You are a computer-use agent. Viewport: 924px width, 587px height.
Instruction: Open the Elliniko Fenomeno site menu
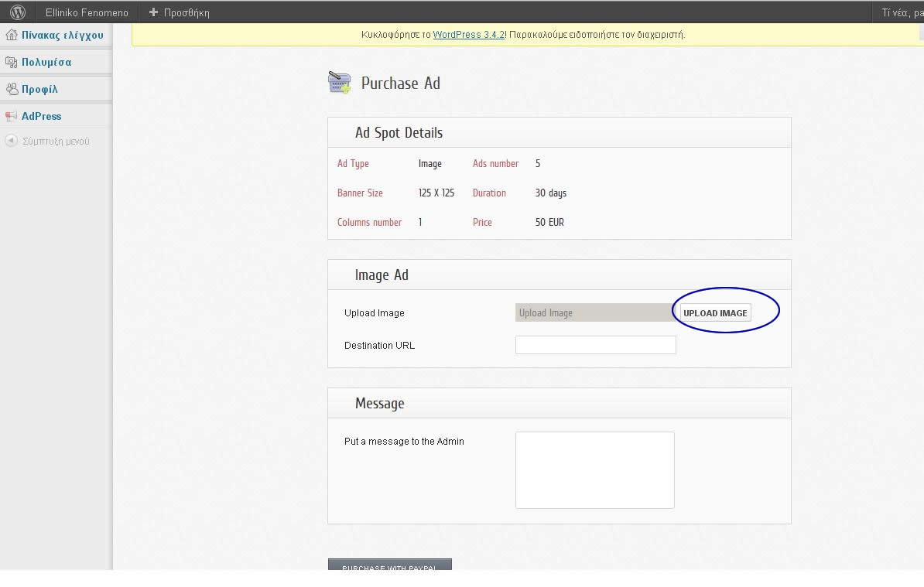(87, 12)
